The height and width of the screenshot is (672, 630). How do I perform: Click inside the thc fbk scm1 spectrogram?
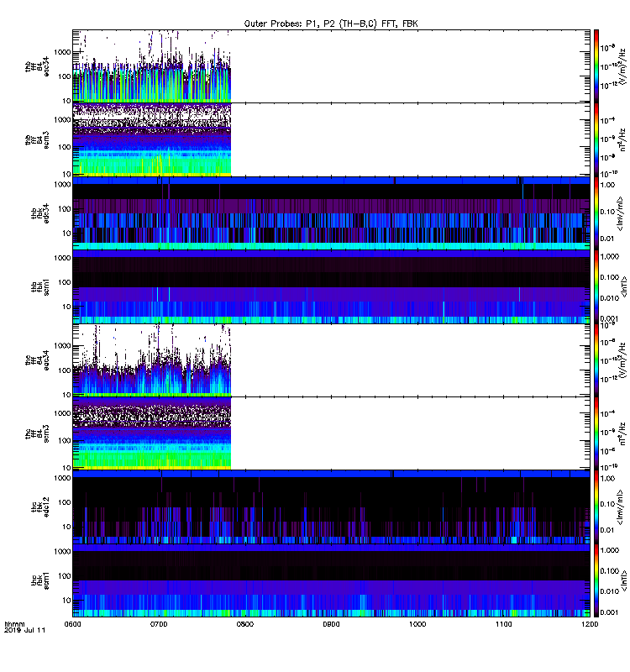pos(331,580)
